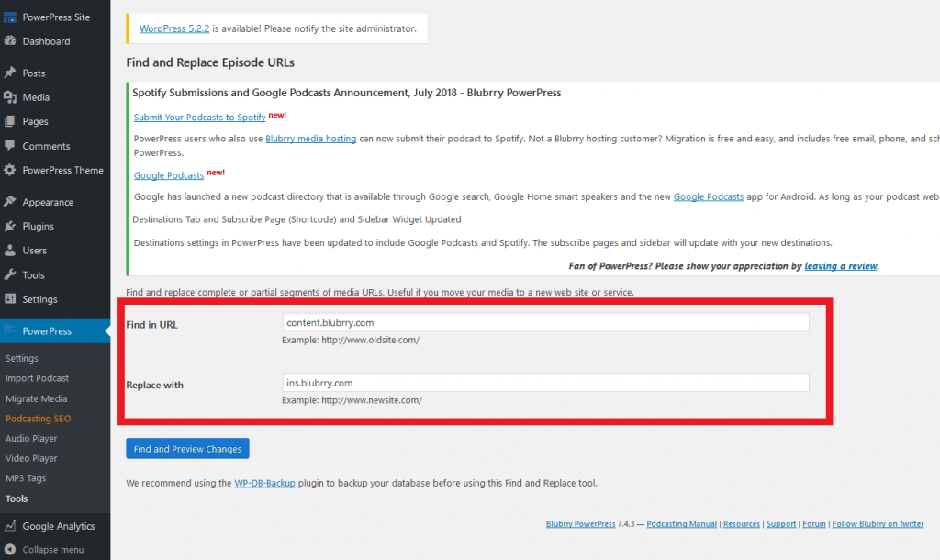Click the Comments speech bubble icon
The image size is (940, 560).
(x=9, y=146)
